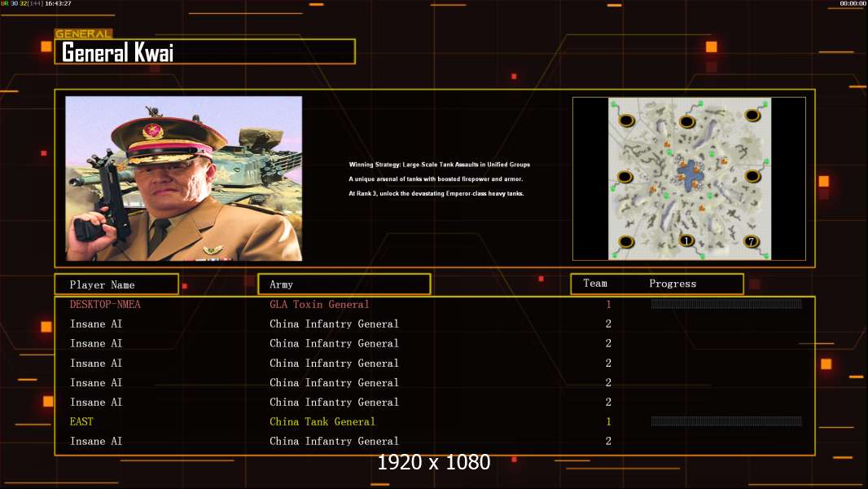Select start position marker numbered 1 on map
This screenshot has height=489, width=868.
(686, 240)
